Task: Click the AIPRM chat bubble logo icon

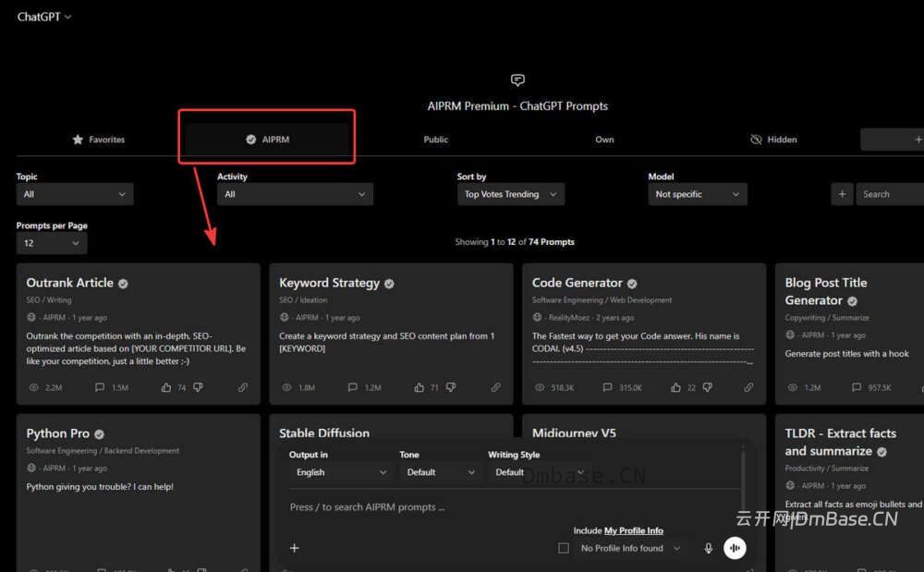Action: coord(517,79)
